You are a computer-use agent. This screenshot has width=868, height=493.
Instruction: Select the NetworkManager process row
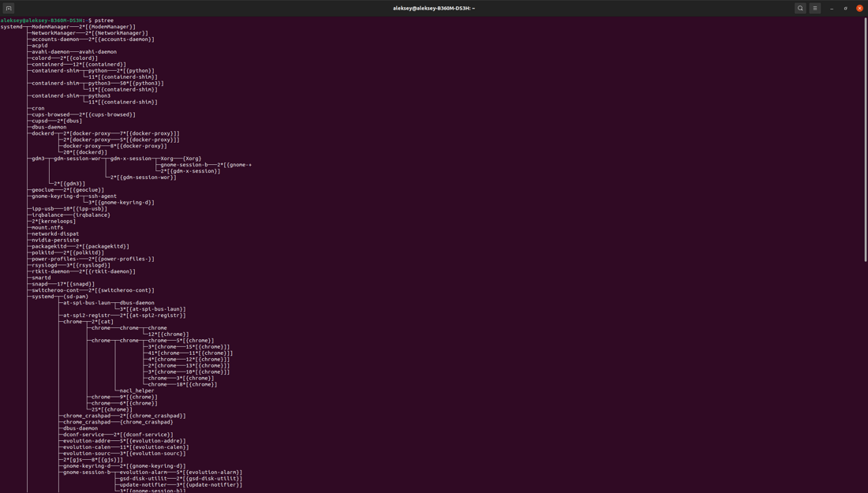click(x=90, y=33)
